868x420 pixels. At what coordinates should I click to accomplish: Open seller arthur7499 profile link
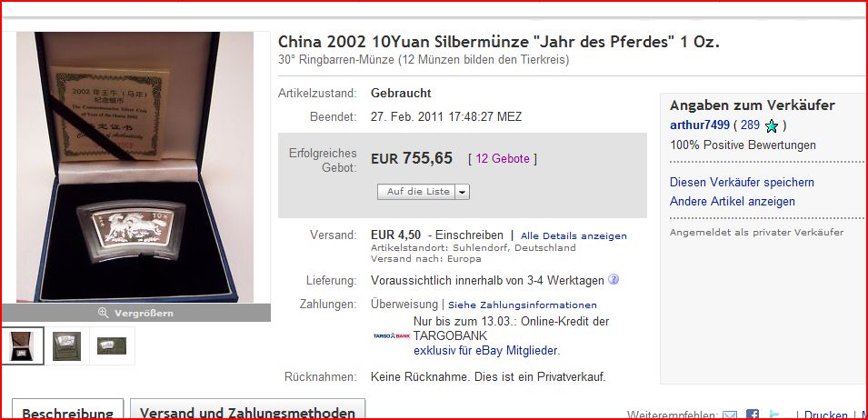tap(700, 125)
